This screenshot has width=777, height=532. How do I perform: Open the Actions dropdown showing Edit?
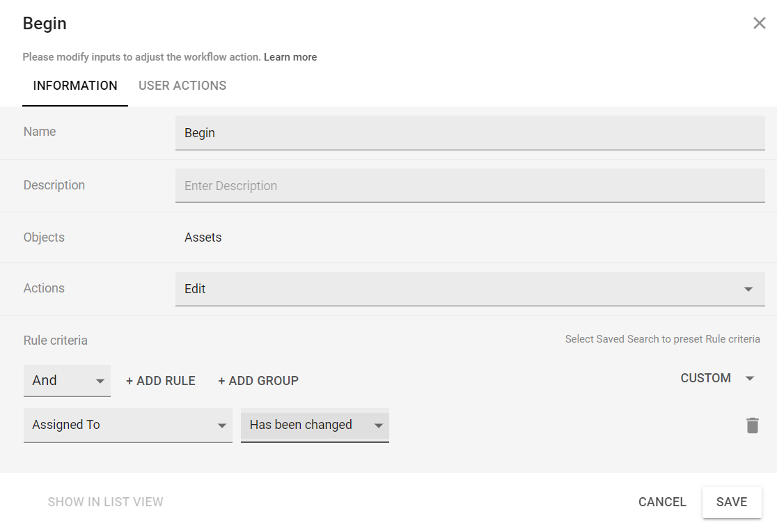coord(470,289)
